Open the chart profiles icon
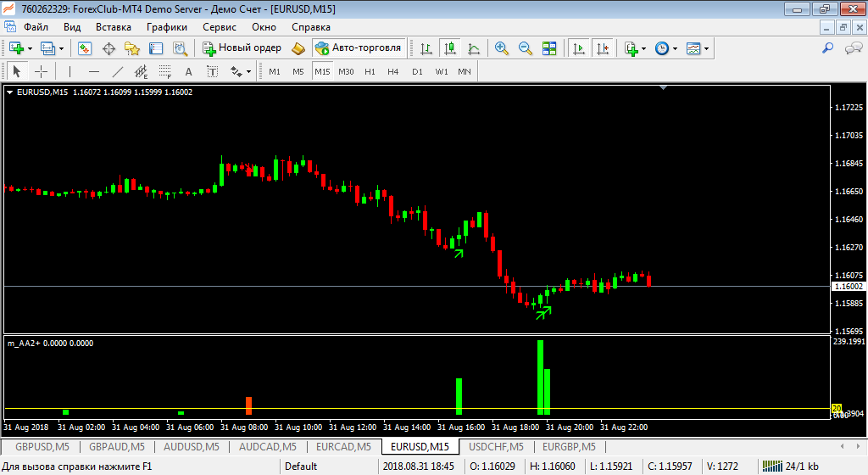Screen dimensions: 868x475 (47, 48)
